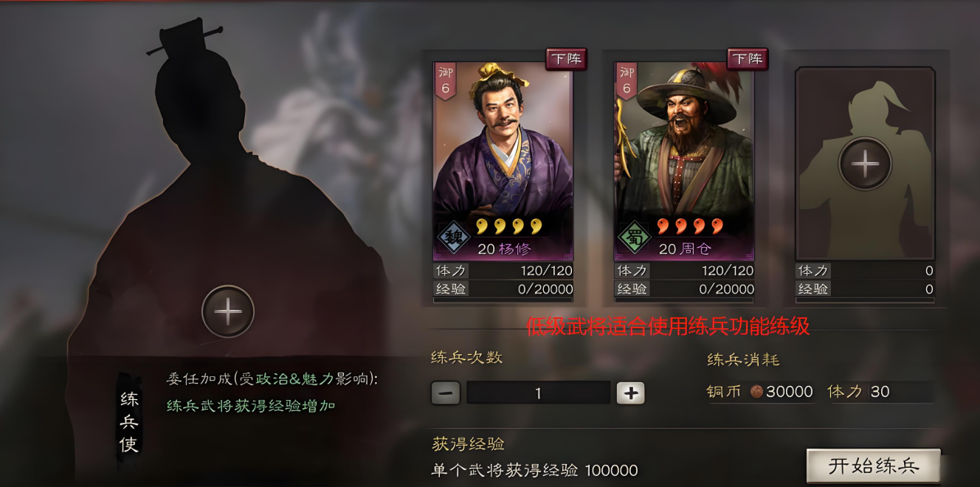Add a general to the empty third slot
The image size is (980, 487).
coord(865,163)
